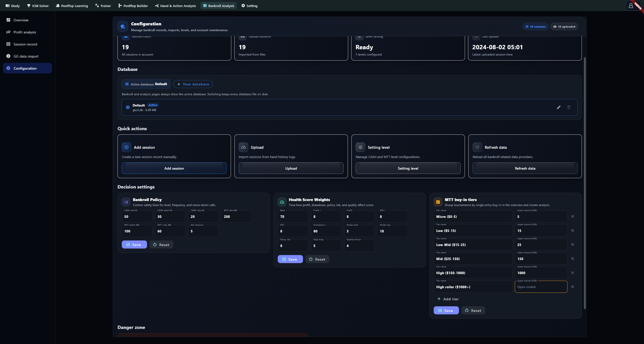
Task: Click the Upload cloud icon in Quick actions
Action: [243, 147]
